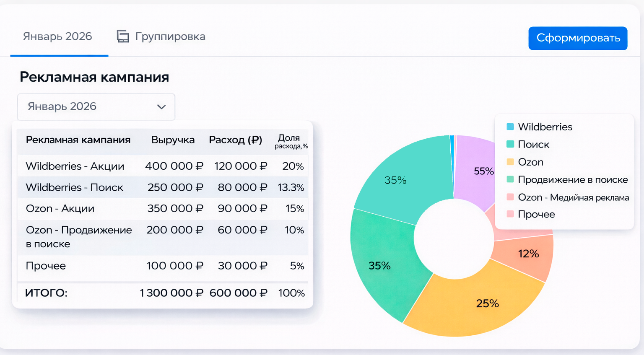The height and width of the screenshot is (355, 644).
Task: Click the blue Wildberries legend swatch
Action: 510,127
